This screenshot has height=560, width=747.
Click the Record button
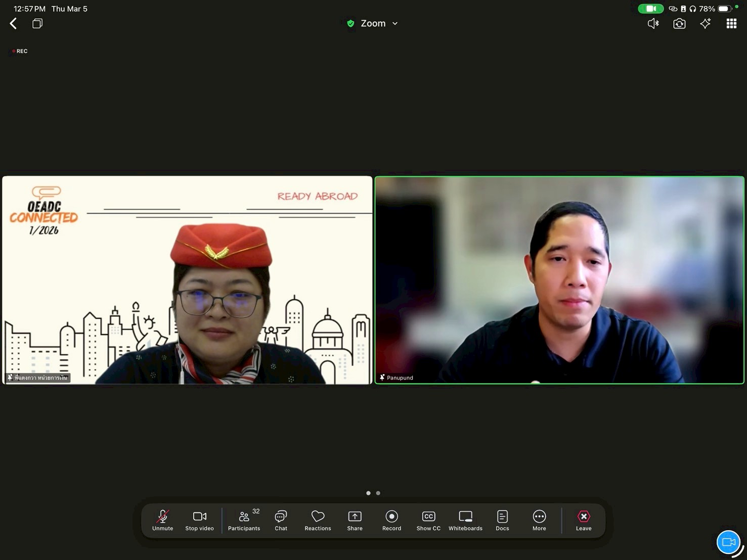391,520
